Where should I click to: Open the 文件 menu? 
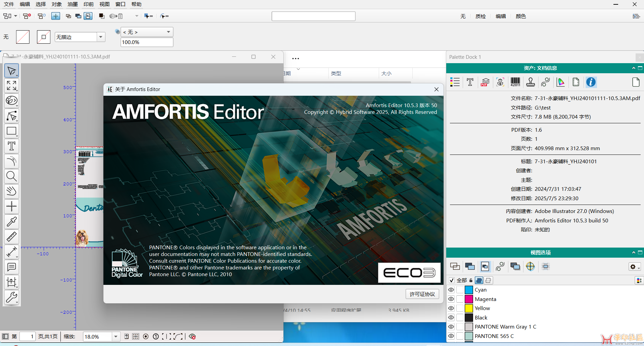tap(9, 4)
